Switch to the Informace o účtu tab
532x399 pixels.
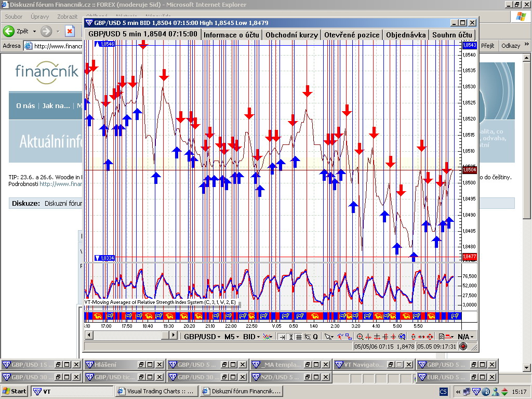(231, 35)
